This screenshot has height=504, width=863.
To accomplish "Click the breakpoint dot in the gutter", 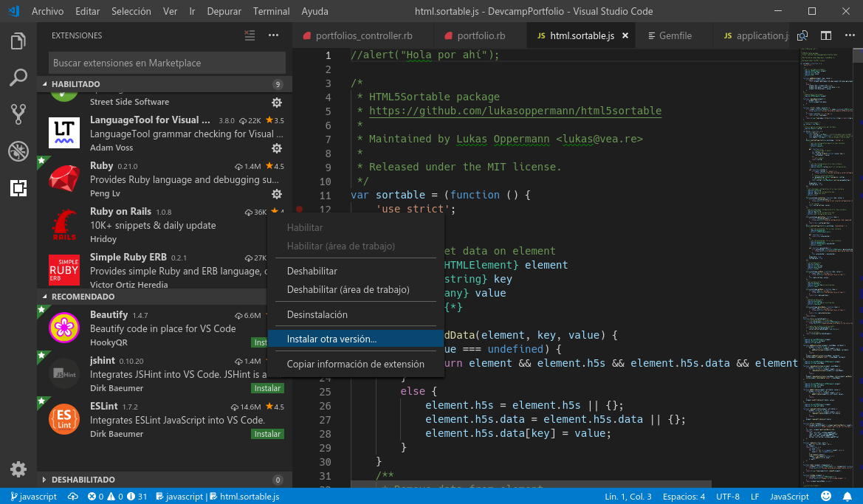I will coord(299,210).
